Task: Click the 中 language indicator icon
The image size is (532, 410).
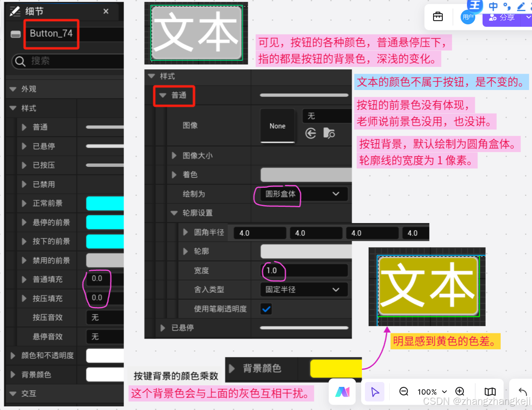Action: point(493,6)
